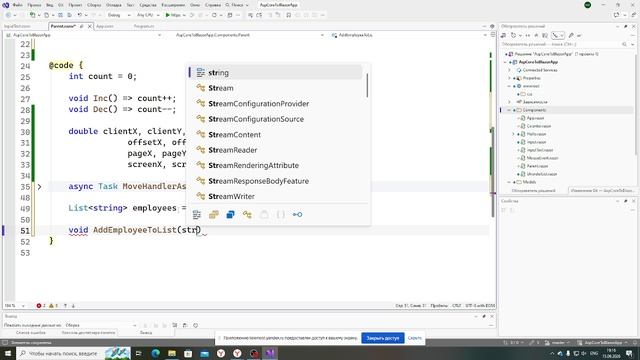Filter IntelliSense by namespaces icon

tap(213, 215)
